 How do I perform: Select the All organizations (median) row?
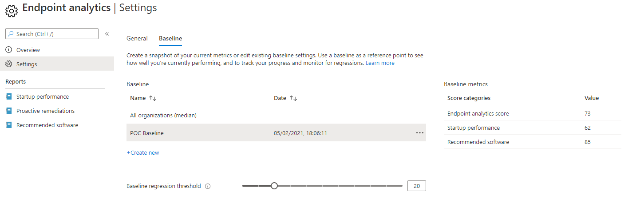point(276,115)
